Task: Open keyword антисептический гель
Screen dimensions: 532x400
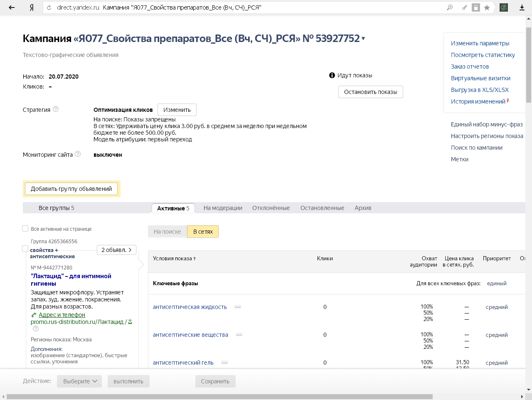Action: coord(183,363)
